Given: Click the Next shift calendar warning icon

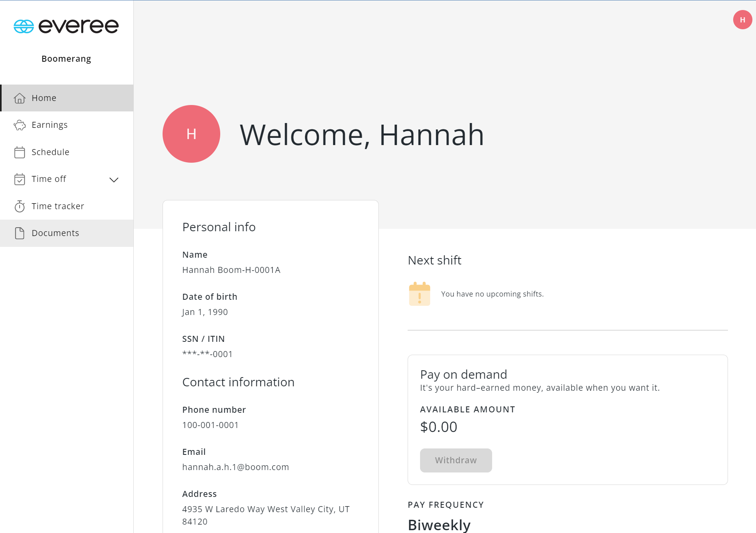Looking at the screenshot, I should tap(420, 294).
